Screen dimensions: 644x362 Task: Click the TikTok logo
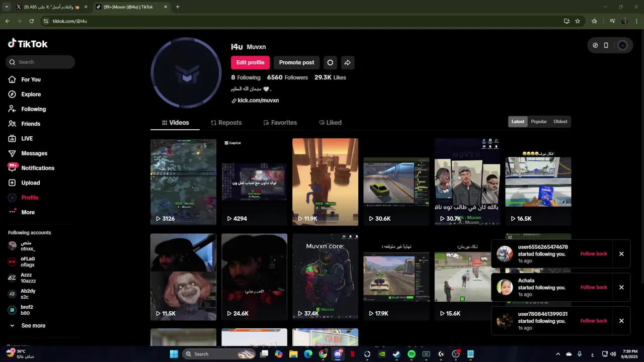pyautogui.click(x=28, y=44)
